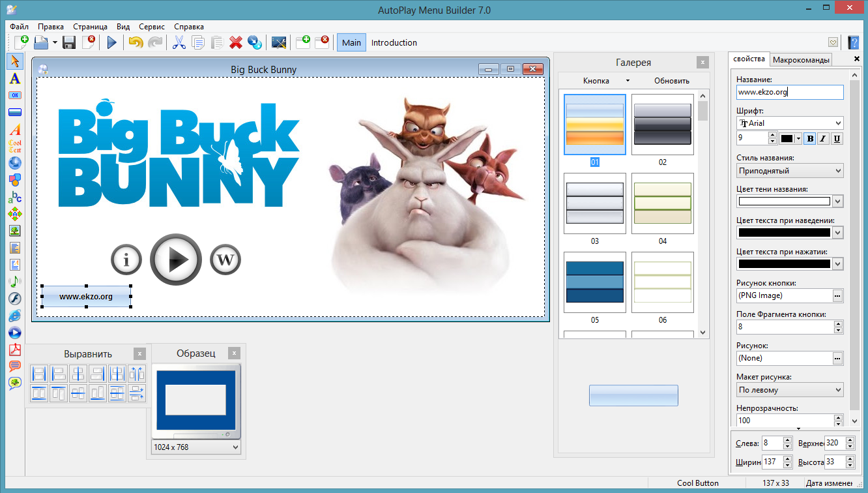868x493 pixels.
Task: Expand the open-file folder dropdown arrow
Action: [x=55, y=43]
